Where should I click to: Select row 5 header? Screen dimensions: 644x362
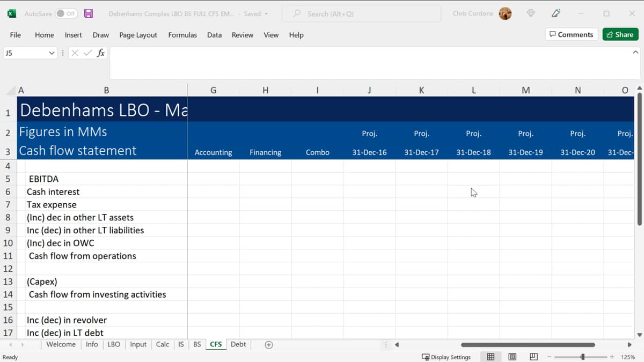8,179
